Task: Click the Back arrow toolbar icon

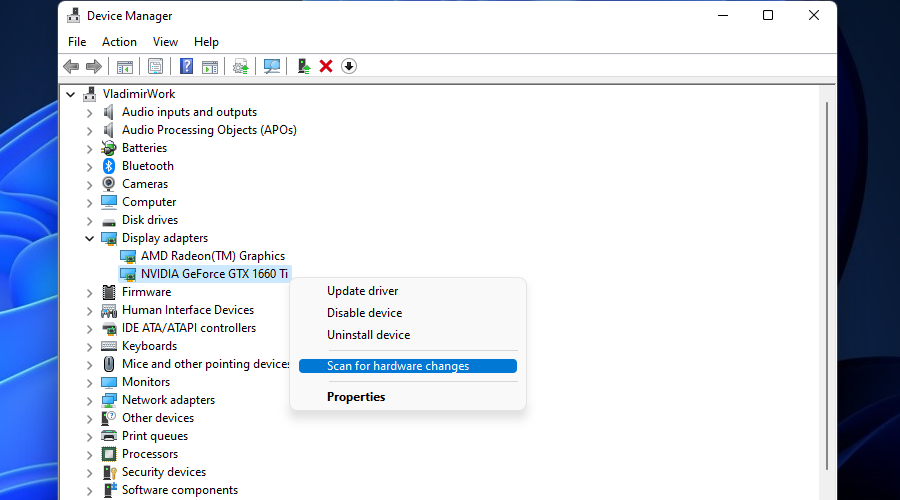Action: [x=71, y=67]
